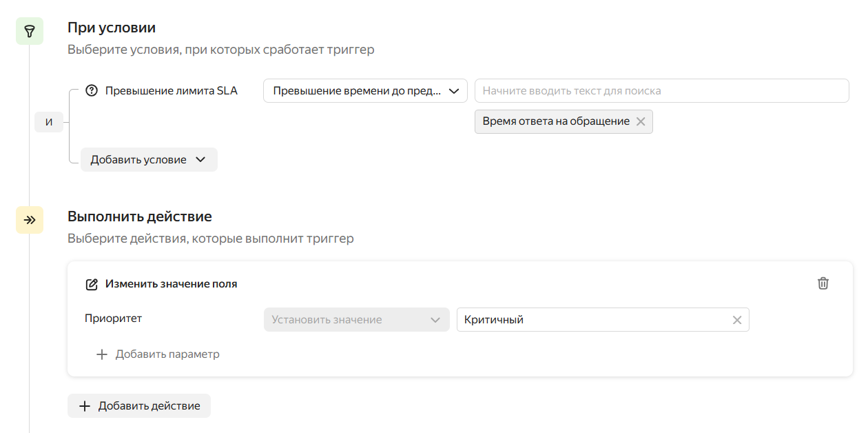Click 'Время ответа на обращение' tag
The width and height of the screenshot is (868, 433).
tap(555, 121)
